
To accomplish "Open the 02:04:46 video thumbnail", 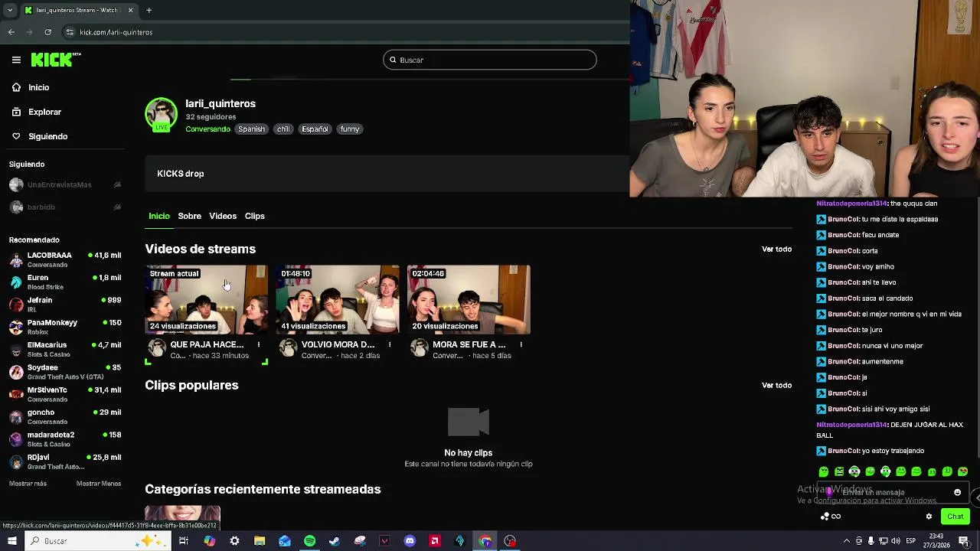I will coord(469,299).
